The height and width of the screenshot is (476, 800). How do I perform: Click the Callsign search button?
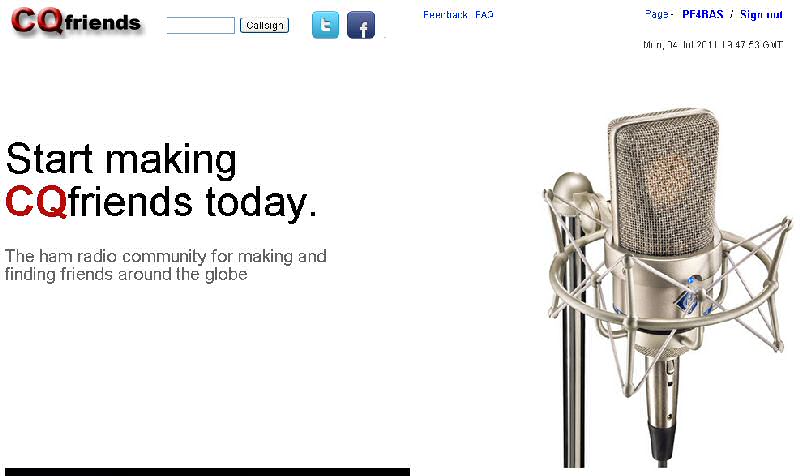click(264, 25)
